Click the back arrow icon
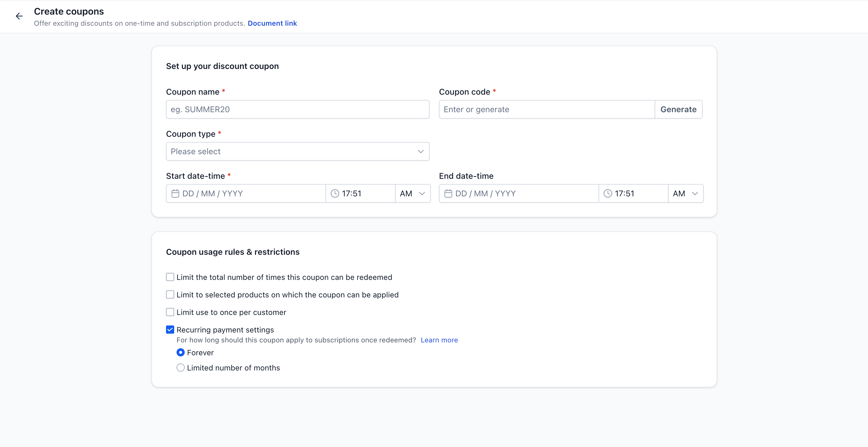Image resolution: width=868 pixels, height=447 pixels. click(19, 16)
